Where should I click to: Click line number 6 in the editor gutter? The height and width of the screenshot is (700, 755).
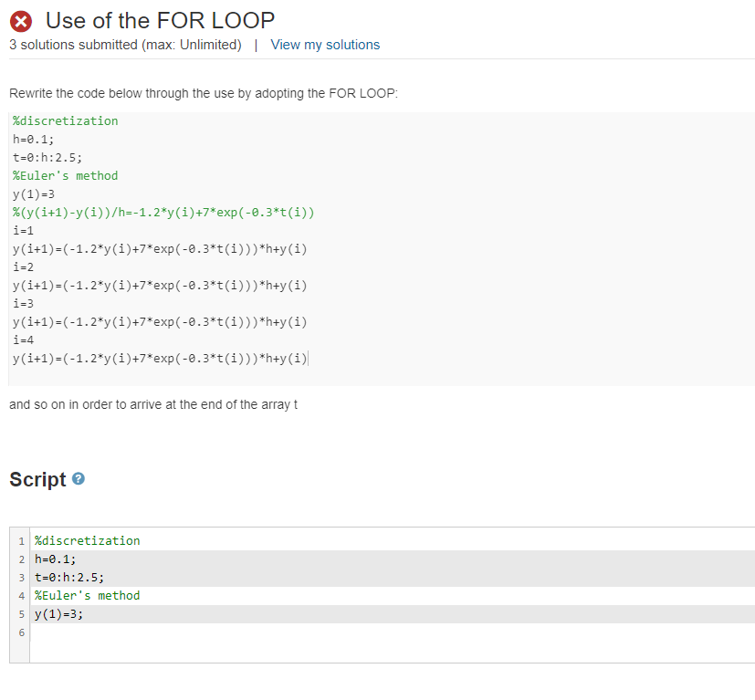(x=21, y=632)
